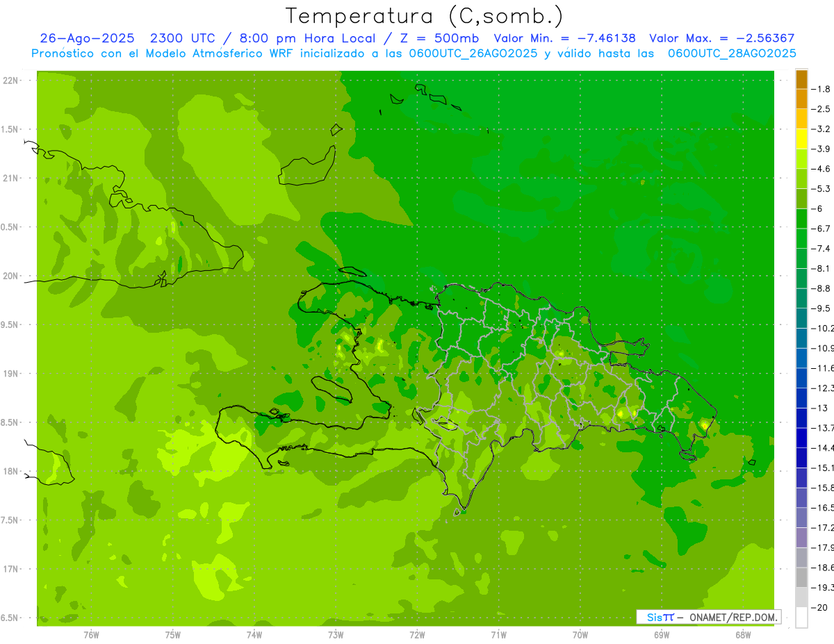This screenshot has width=834, height=644.
Task: Click the "-6" colorbar label
Action: pos(818,208)
